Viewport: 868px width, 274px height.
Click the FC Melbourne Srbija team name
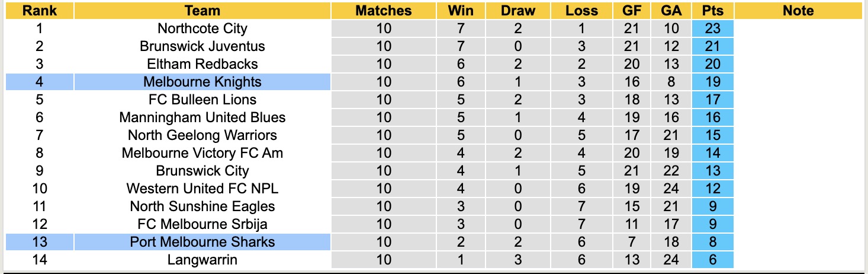click(202, 224)
